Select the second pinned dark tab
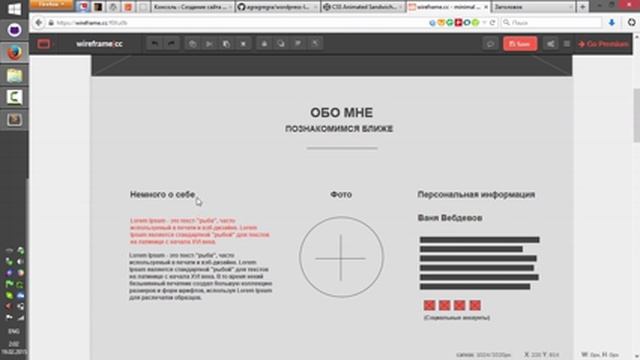 [x=98, y=7]
